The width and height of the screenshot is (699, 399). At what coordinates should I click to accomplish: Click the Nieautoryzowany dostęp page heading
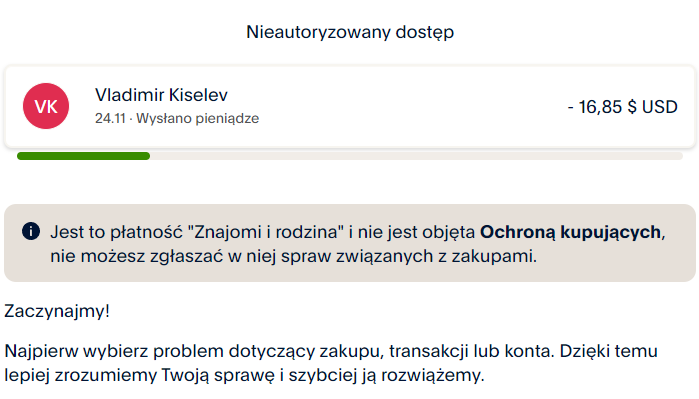coord(350,33)
